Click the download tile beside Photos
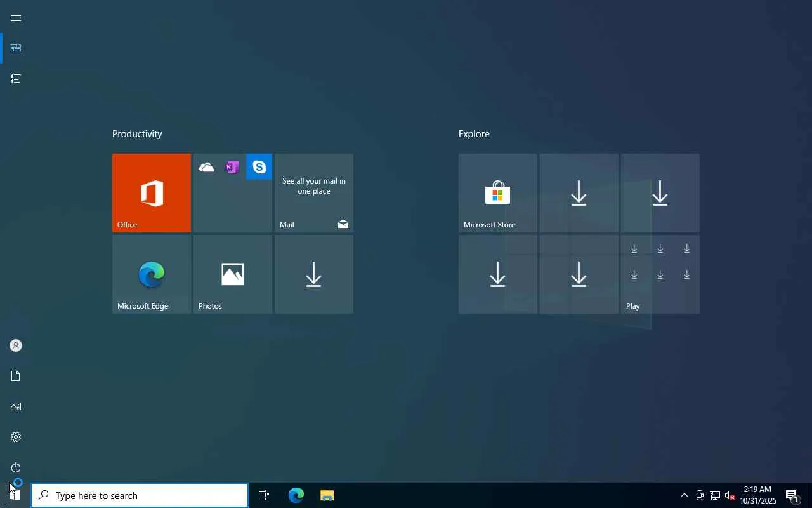The width and height of the screenshot is (812, 508). point(314,274)
